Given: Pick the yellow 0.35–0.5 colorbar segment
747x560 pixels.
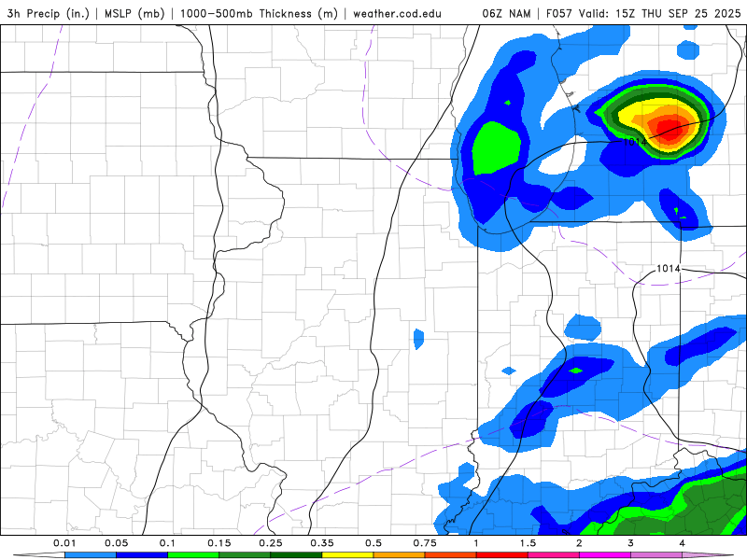Looking at the screenshot, I should 347,555.
